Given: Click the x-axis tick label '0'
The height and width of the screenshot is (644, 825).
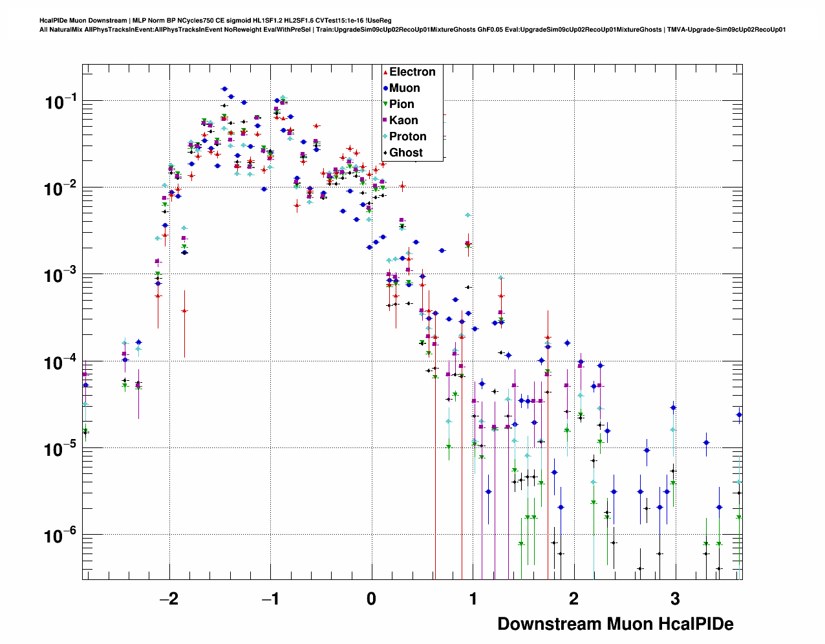Looking at the screenshot, I should pyautogui.click(x=371, y=599).
